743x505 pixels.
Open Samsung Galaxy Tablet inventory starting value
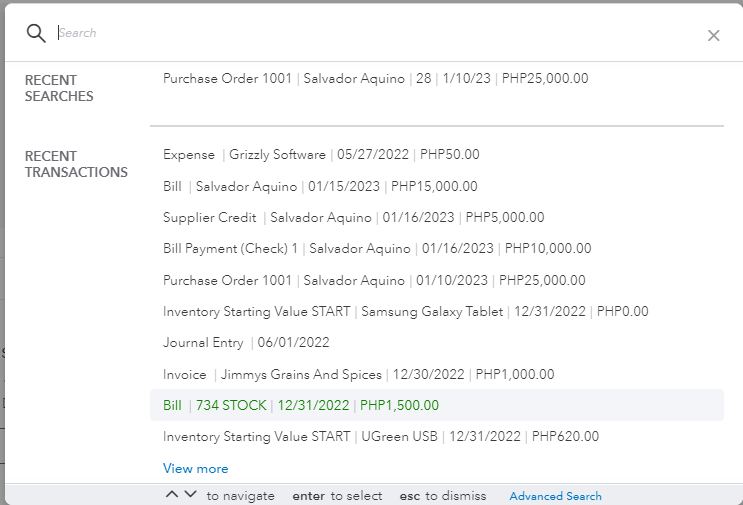(405, 312)
